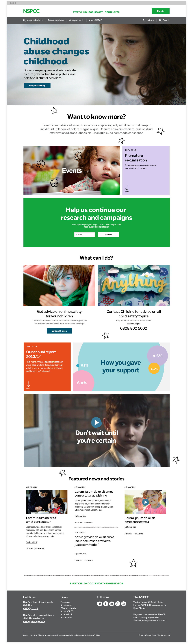Open the Facebook follow icon

coord(106,604)
